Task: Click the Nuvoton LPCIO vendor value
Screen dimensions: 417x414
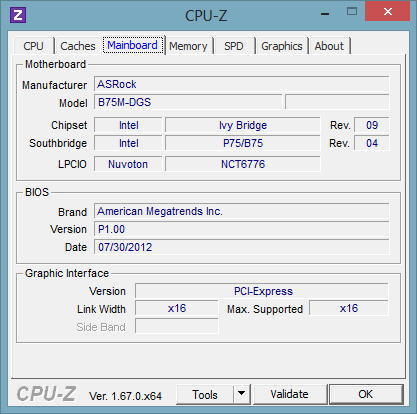Action: 128,164
